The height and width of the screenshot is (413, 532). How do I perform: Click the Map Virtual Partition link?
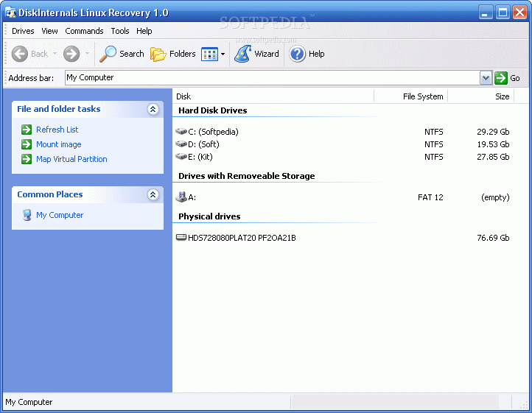point(71,159)
